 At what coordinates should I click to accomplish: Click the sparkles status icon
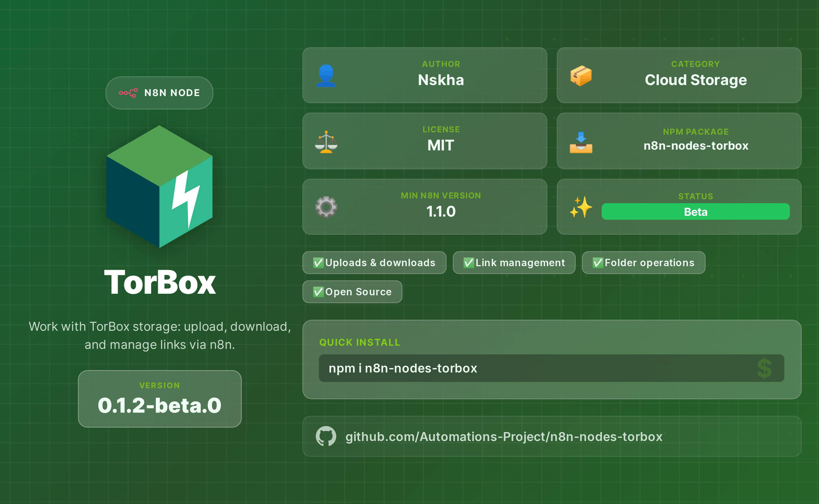click(581, 207)
